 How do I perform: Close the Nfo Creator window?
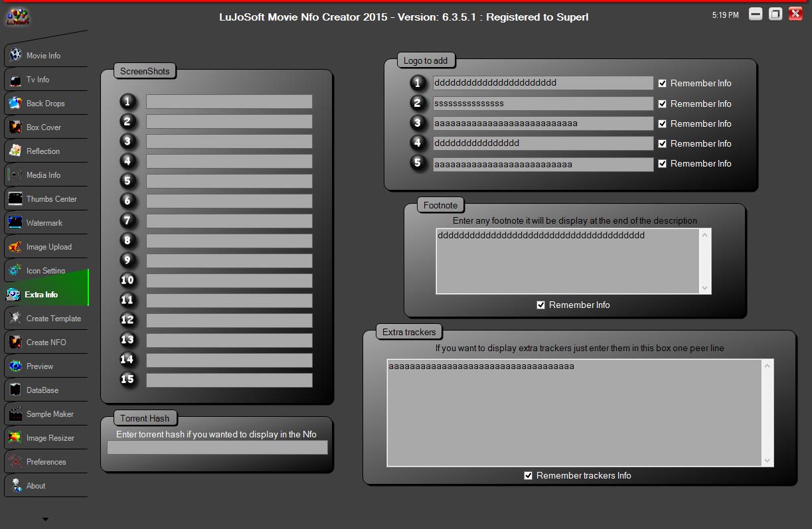[x=795, y=14]
